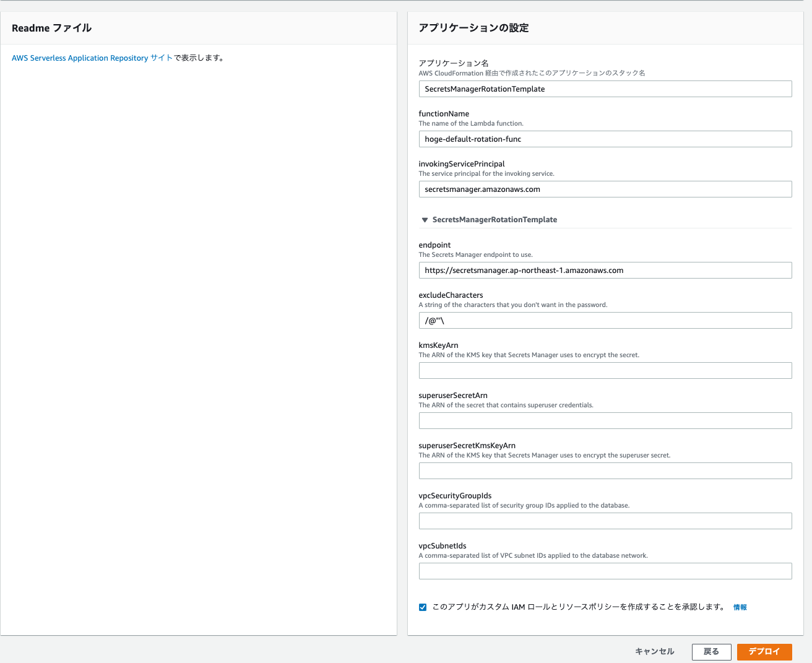This screenshot has width=812, height=663.
Task: Edit the endpoint URL field
Action: (605, 271)
